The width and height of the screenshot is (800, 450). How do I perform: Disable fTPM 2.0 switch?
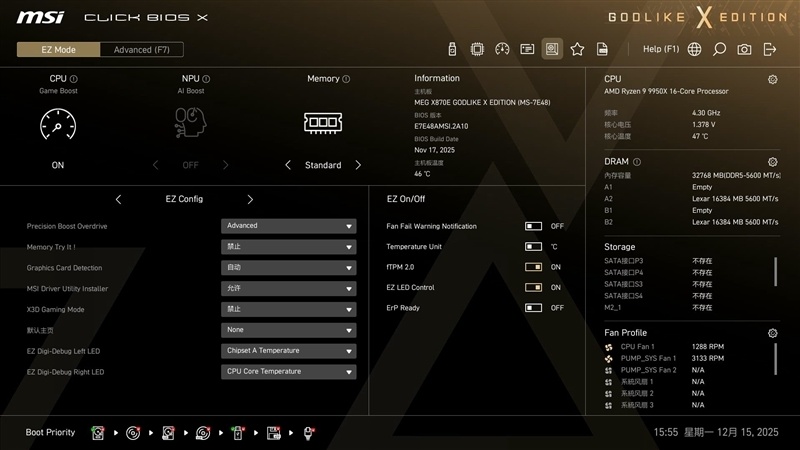click(x=533, y=267)
